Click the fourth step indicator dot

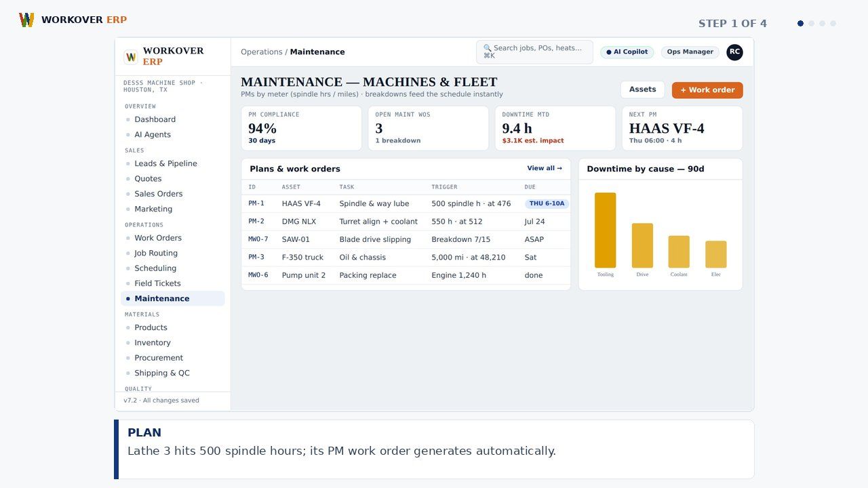point(833,24)
